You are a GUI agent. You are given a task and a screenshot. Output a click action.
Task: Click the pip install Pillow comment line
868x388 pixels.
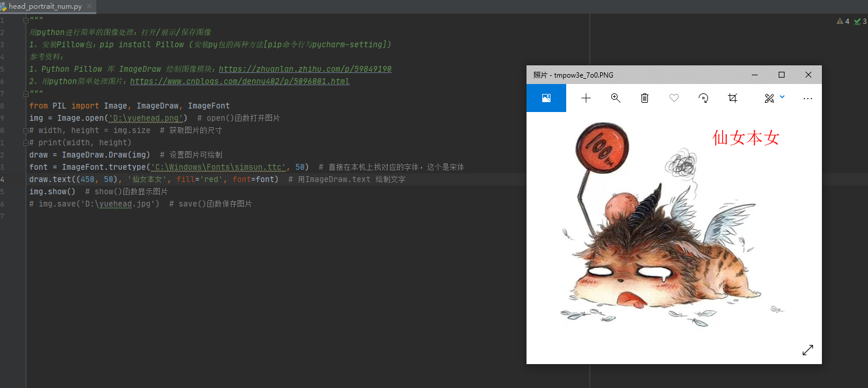click(x=210, y=44)
